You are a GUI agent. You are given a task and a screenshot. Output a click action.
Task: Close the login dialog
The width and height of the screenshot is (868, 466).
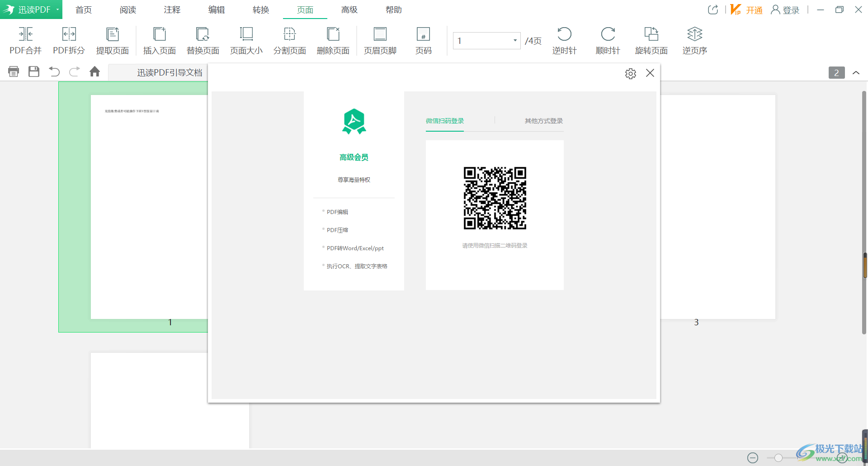(x=650, y=73)
